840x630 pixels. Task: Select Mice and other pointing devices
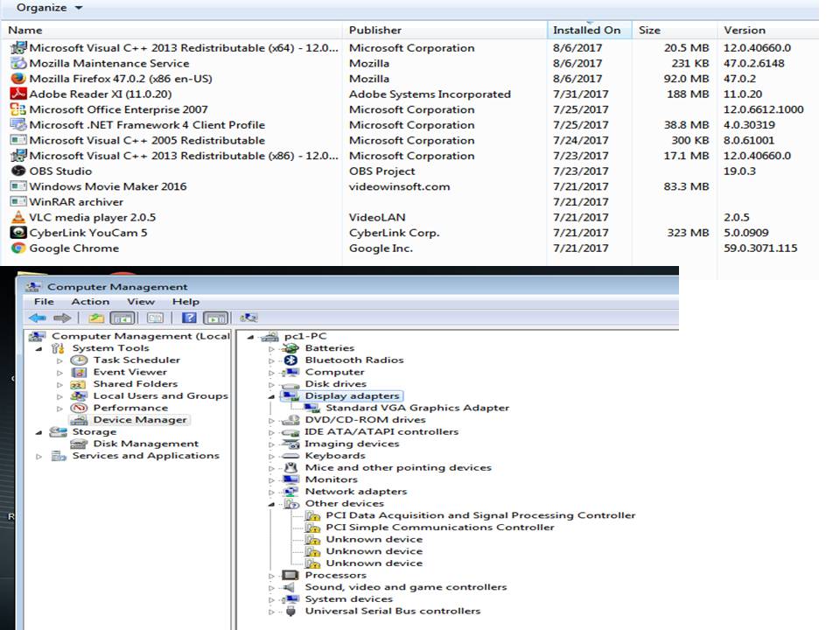tap(398, 467)
